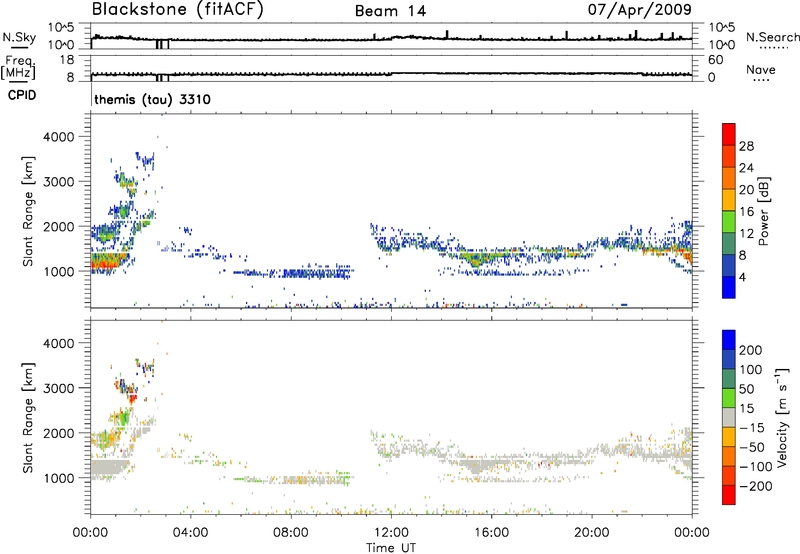This screenshot has height=554, width=800.
Task: Click the "16:00" time axis label
Action: click(x=491, y=533)
